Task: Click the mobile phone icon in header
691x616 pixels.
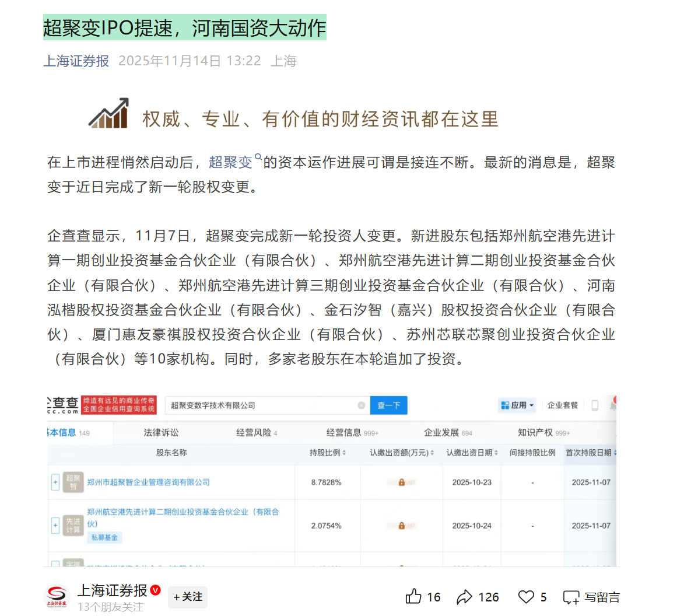Action: pyautogui.click(x=594, y=405)
